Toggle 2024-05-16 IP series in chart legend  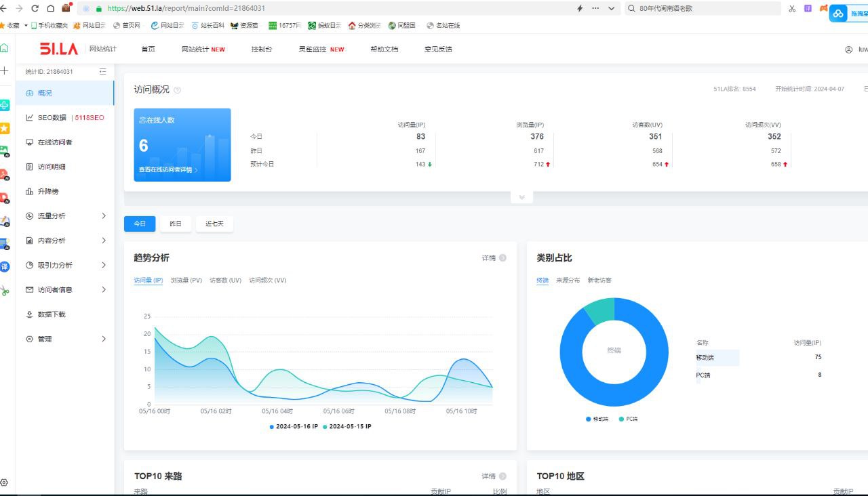(293, 426)
